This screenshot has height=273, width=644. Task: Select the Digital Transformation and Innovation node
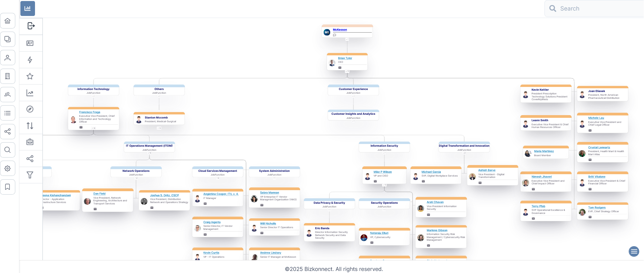click(464, 147)
